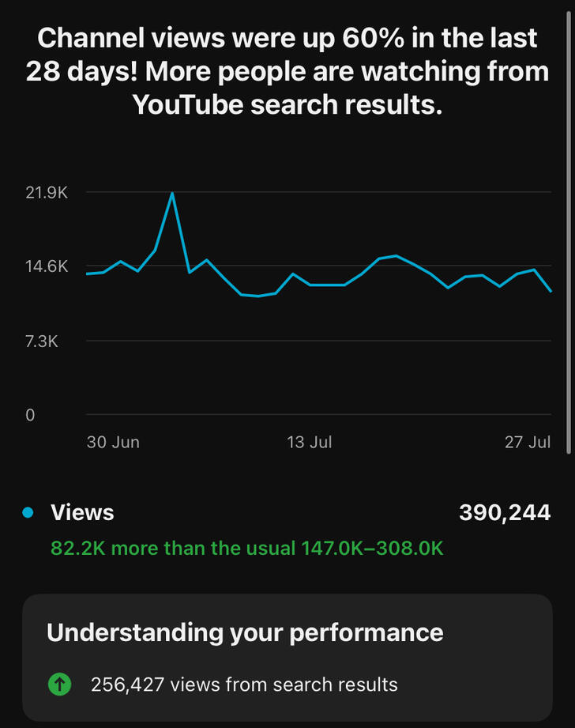Image resolution: width=575 pixels, height=728 pixels.
Task: Click the right end of the views line
Action: [551, 292]
